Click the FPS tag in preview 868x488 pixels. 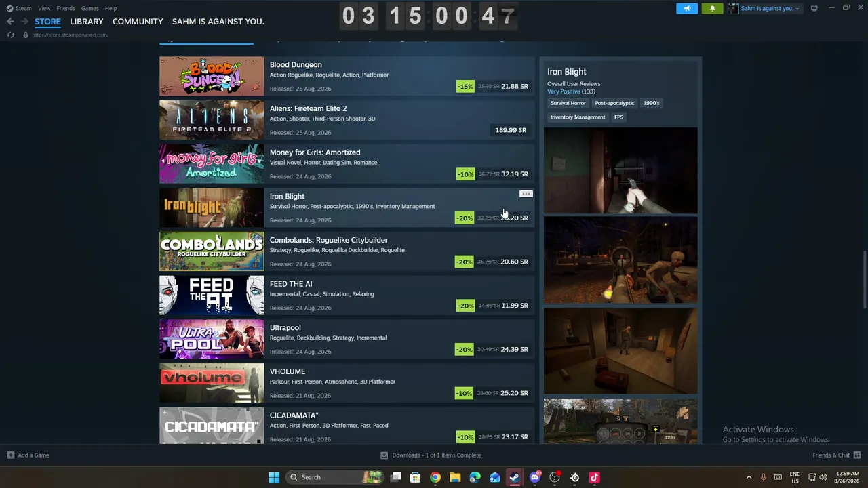(618, 117)
